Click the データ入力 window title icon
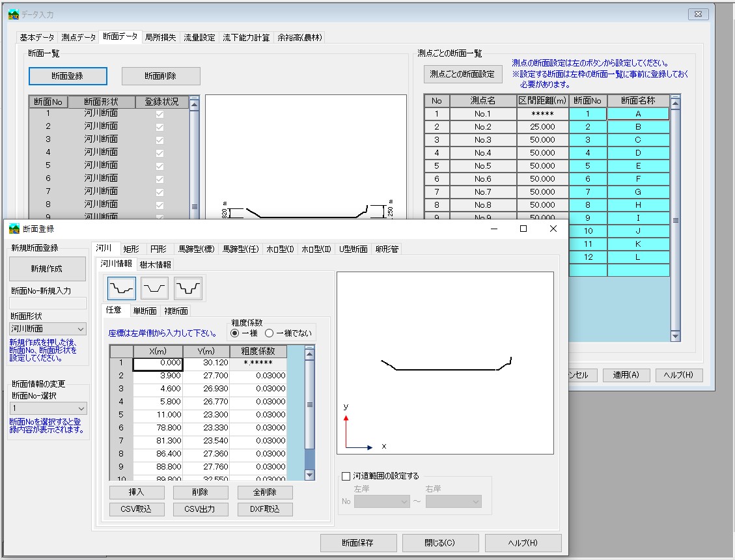 (x=14, y=14)
